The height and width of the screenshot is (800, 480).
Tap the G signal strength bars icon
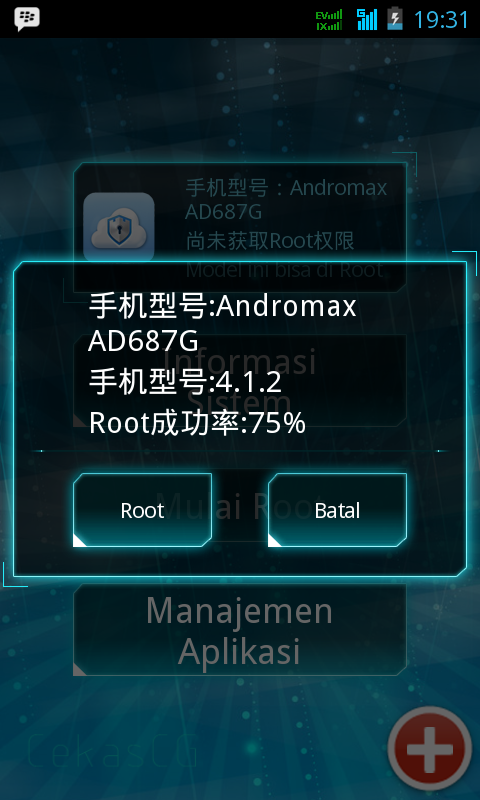(x=367, y=19)
